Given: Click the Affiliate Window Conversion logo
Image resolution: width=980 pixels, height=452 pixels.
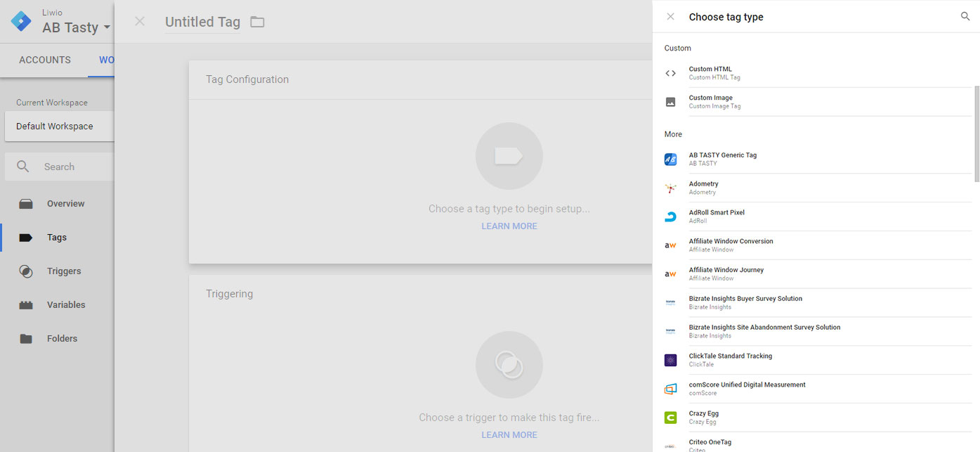Looking at the screenshot, I should pos(671,245).
